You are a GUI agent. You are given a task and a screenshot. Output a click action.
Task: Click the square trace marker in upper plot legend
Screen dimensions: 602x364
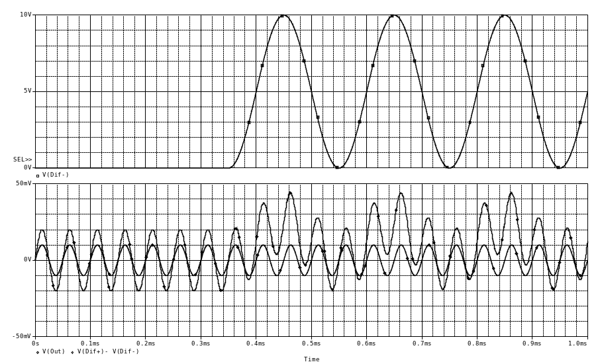click(x=38, y=175)
